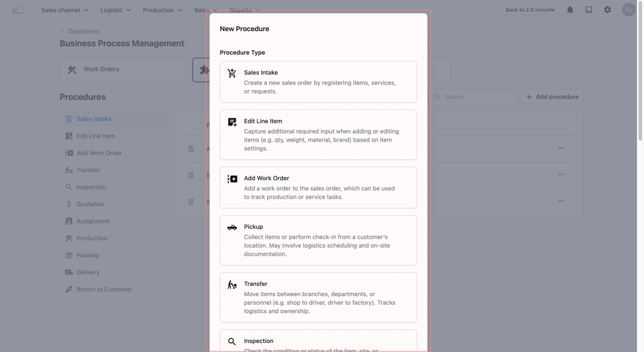Click the Edit Line Item icon in dialog

pos(232,122)
